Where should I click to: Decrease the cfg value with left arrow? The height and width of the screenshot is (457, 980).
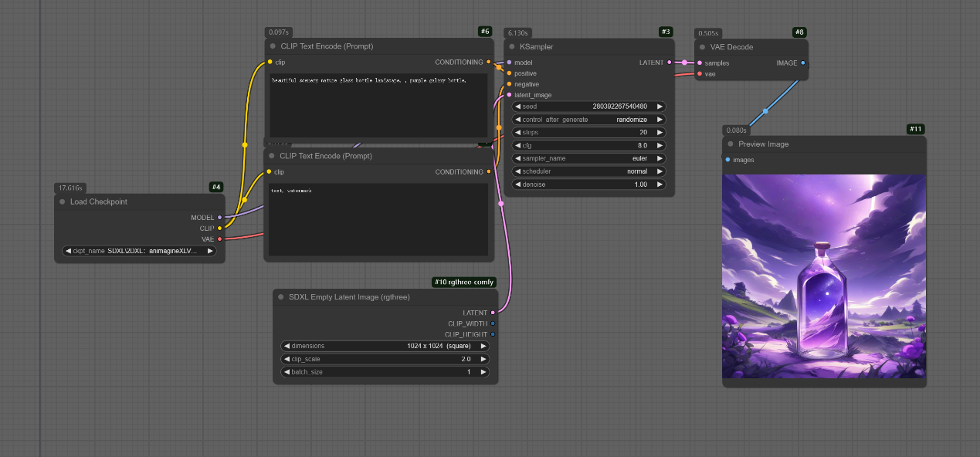[518, 145]
